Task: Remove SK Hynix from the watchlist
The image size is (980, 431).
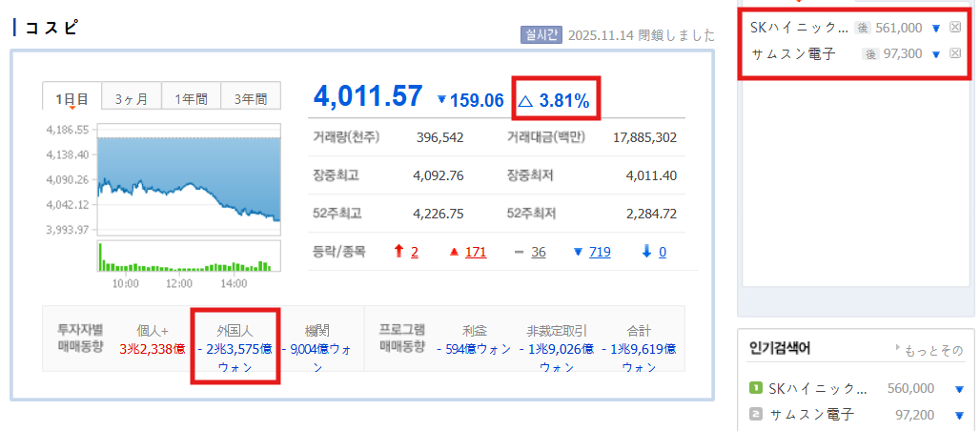Action: [x=955, y=28]
